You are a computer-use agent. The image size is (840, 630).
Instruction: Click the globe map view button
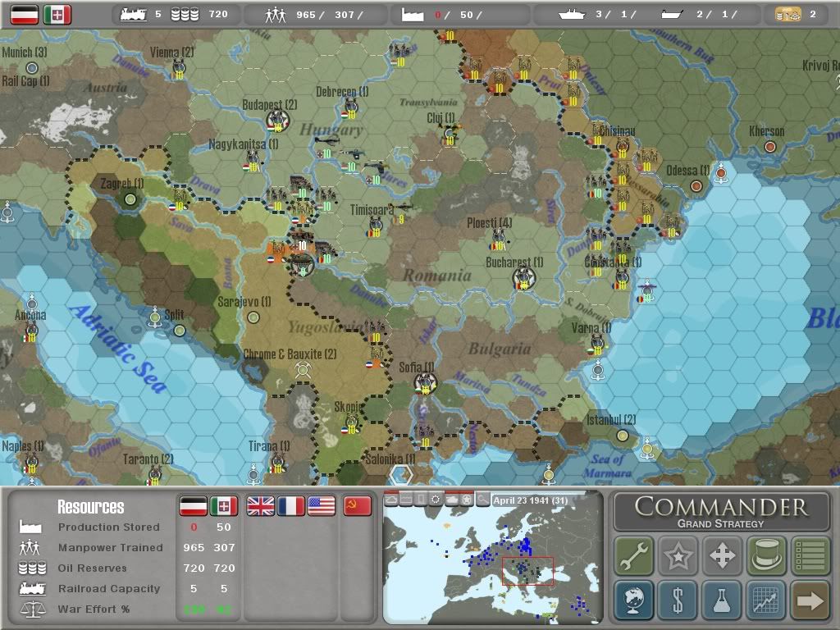pos(634,600)
